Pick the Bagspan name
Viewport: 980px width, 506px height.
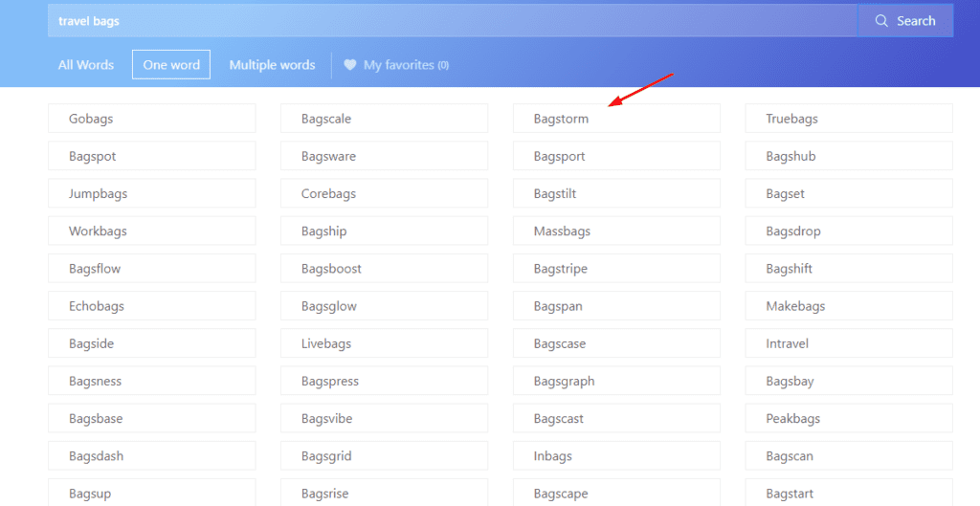tap(617, 305)
